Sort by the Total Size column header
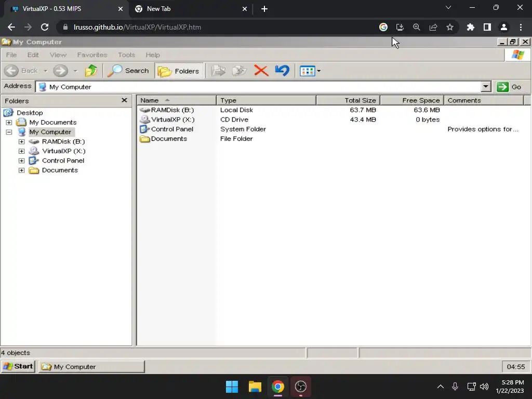The image size is (532, 399). tap(348, 100)
